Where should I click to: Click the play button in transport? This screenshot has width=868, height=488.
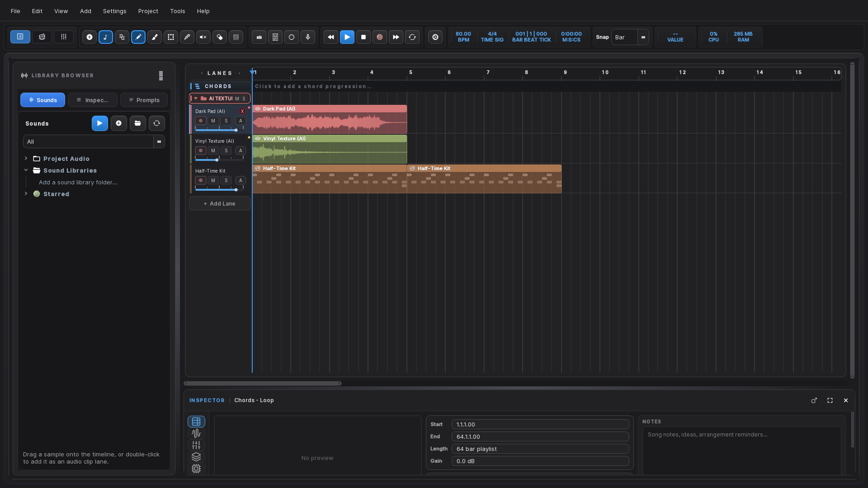coord(347,37)
